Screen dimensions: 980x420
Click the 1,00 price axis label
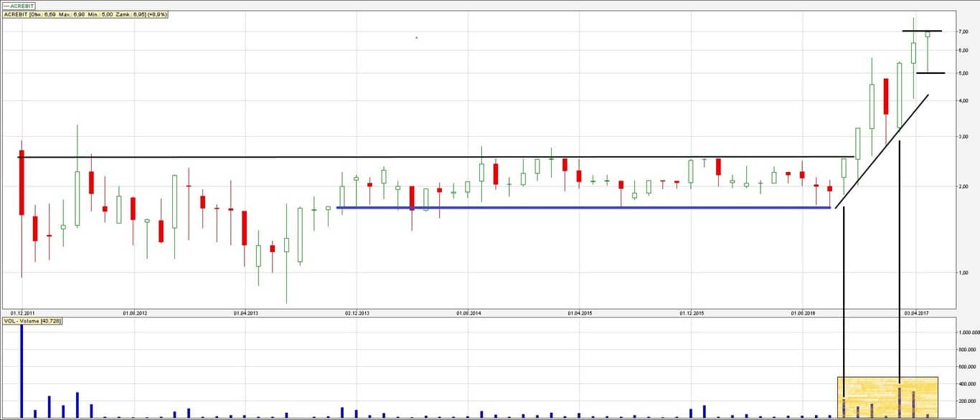tap(963, 272)
